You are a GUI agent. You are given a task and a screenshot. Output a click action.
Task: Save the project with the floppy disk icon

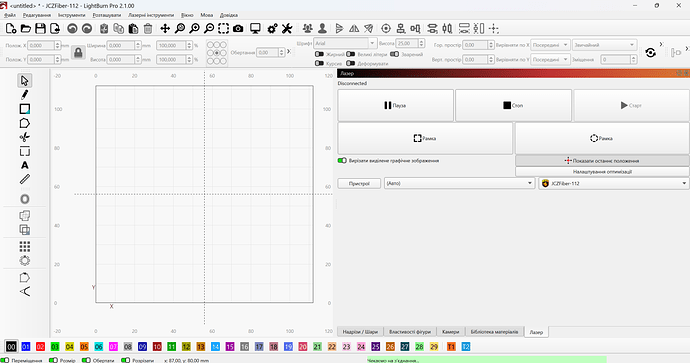pyautogui.click(x=40, y=29)
